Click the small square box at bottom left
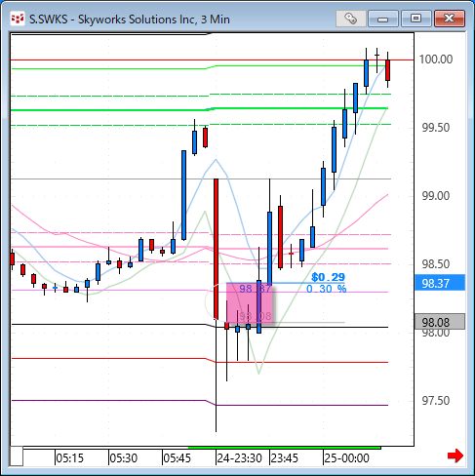The image size is (475, 476). click(x=17, y=456)
